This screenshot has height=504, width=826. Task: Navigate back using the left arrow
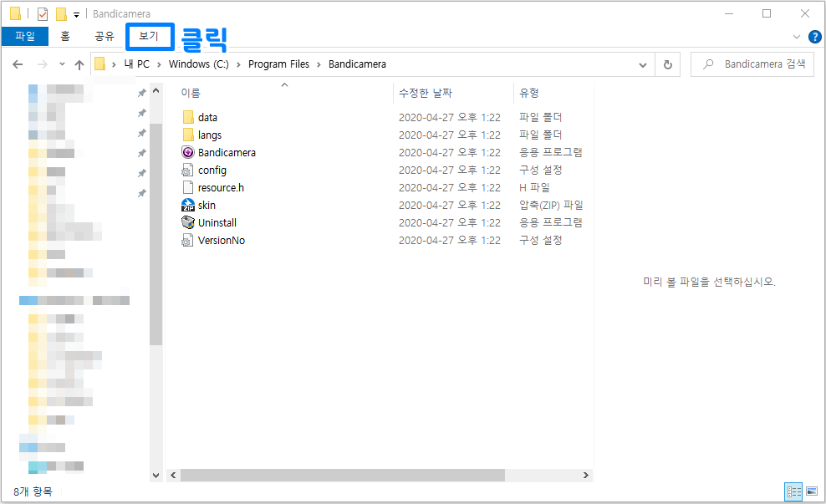point(18,64)
